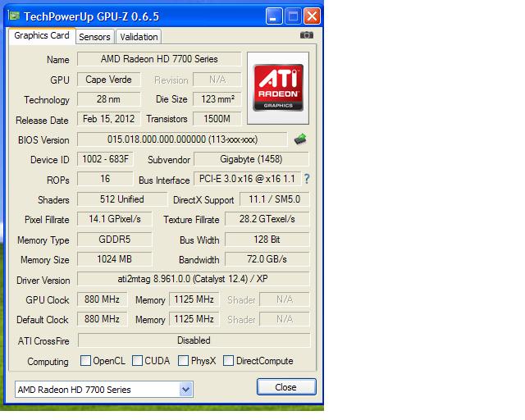The height and width of the screenshot is (420, 525).
Task: Click the GPU Clock row Memory 1125 MHz field
Action: [194, 299]
